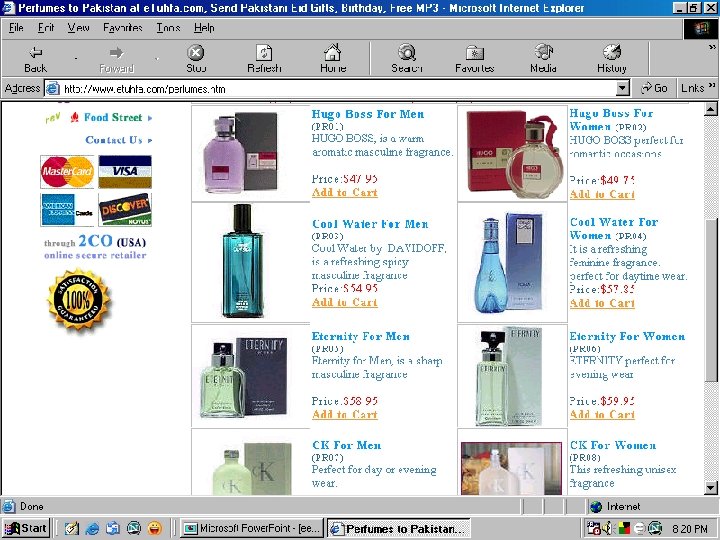Open the Search pane
720x540 pixels.
tap(407, 59)
